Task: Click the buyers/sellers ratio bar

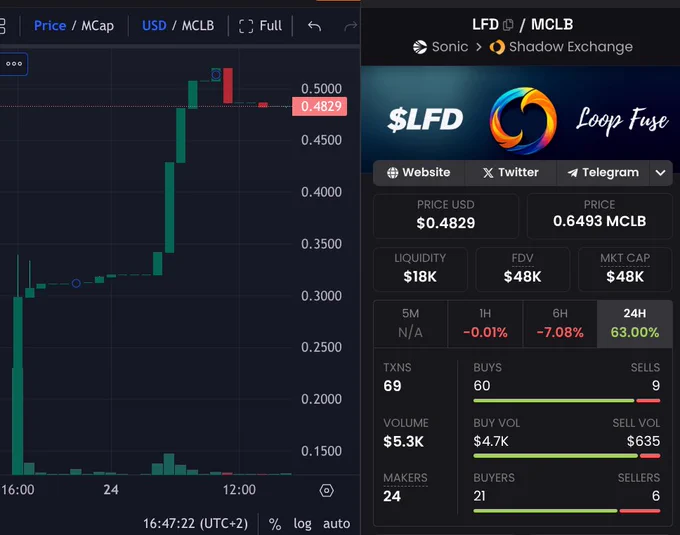Action: coord(567,511)
